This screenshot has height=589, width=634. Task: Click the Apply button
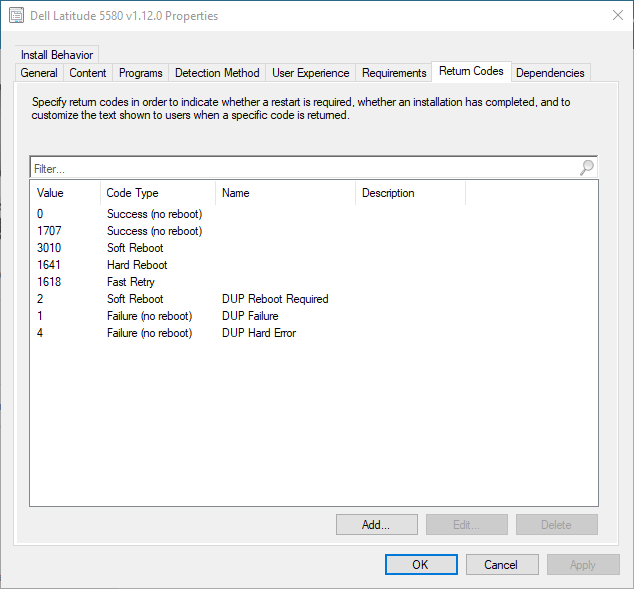point(583,564)
